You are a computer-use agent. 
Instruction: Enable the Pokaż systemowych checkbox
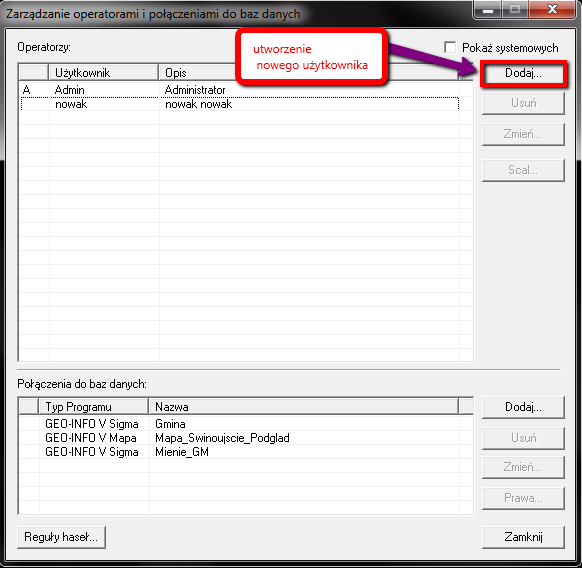(450, 48)
